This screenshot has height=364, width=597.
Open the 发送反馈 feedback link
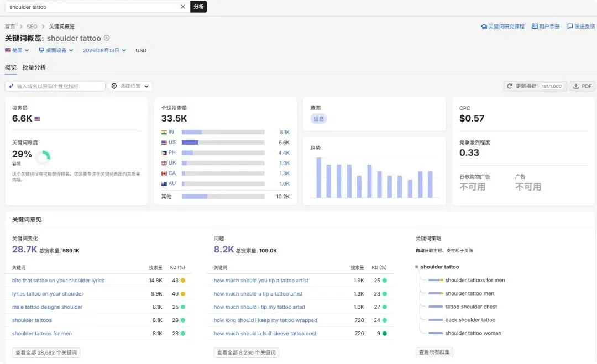581,27
